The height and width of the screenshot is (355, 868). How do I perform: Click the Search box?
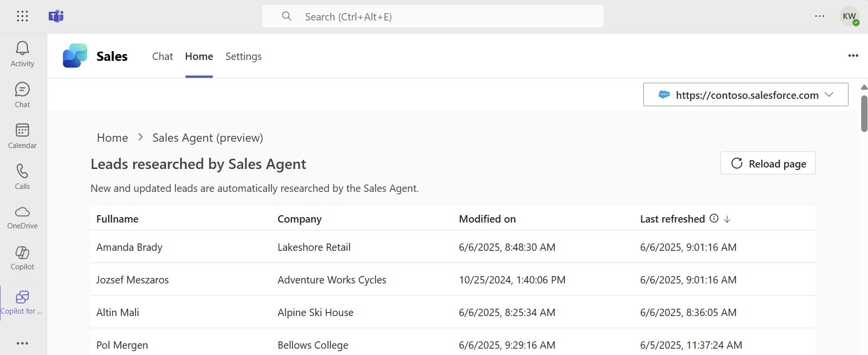(x=433, y=17)
